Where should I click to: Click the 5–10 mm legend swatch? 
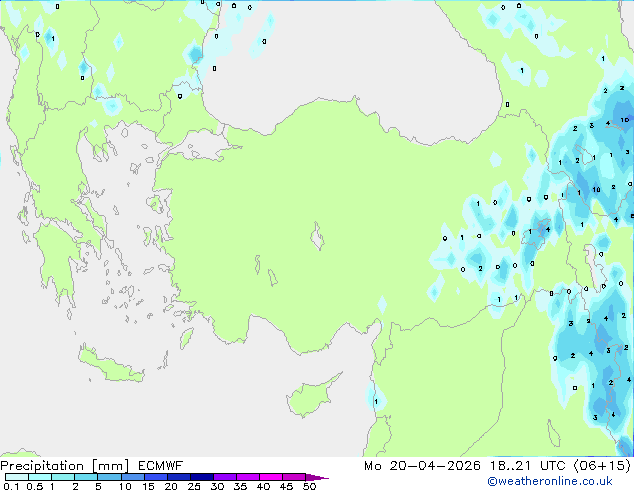point(109,477)
